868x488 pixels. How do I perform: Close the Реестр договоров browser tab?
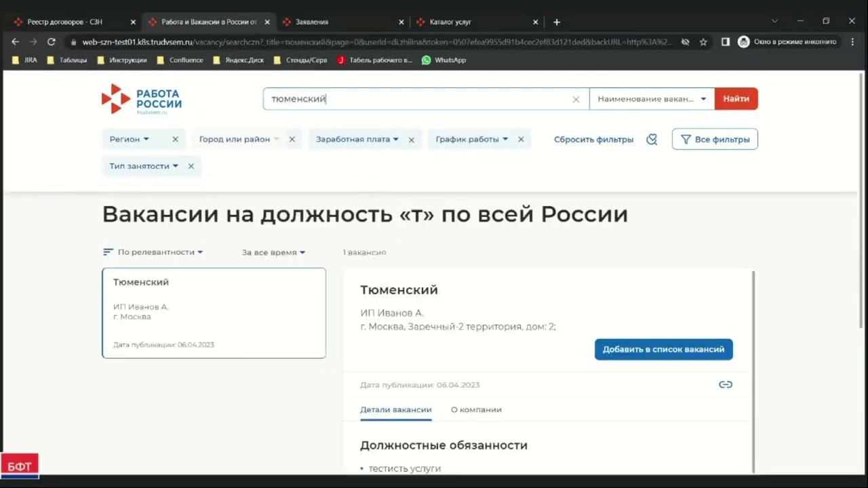tap(133, 22)
